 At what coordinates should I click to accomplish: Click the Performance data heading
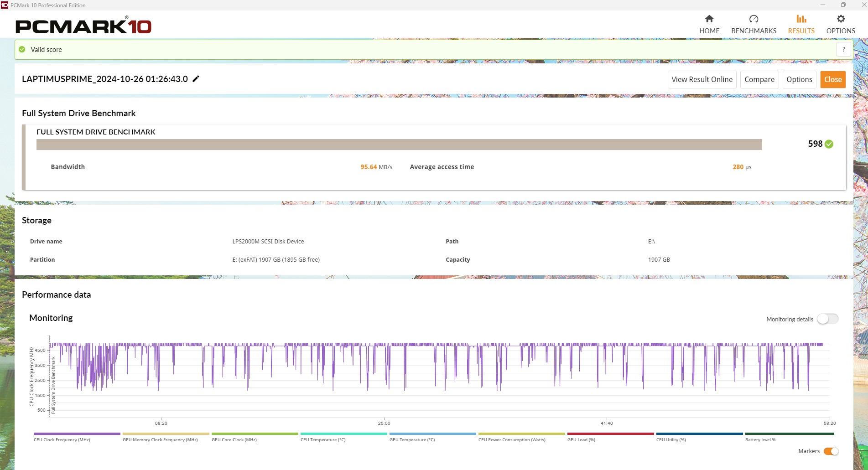[x=57, y=294]
